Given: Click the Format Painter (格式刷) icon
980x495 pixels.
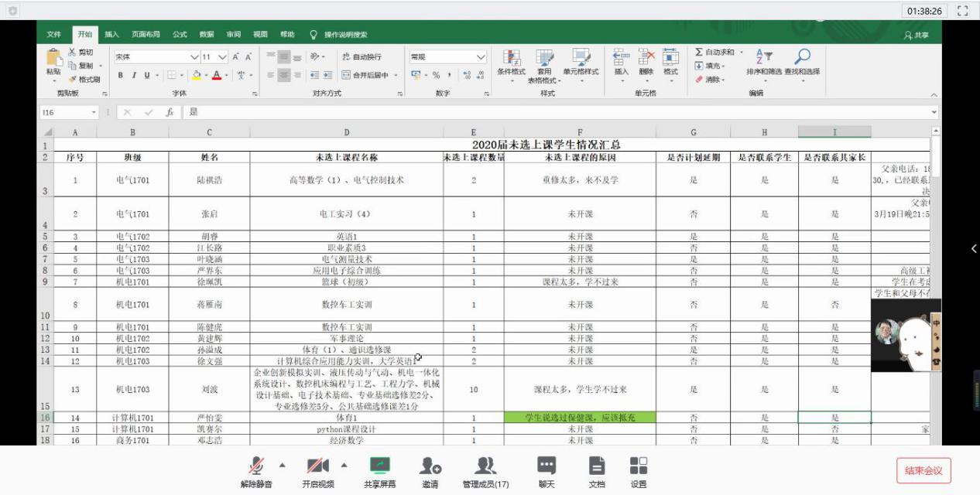Looking at the screenshot, I should coord(74,80).
